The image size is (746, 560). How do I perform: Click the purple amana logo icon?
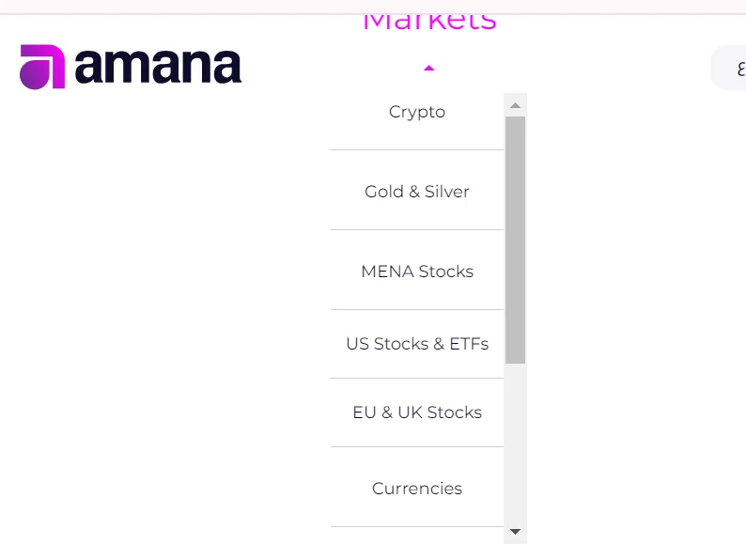click(x=42, y=67)
